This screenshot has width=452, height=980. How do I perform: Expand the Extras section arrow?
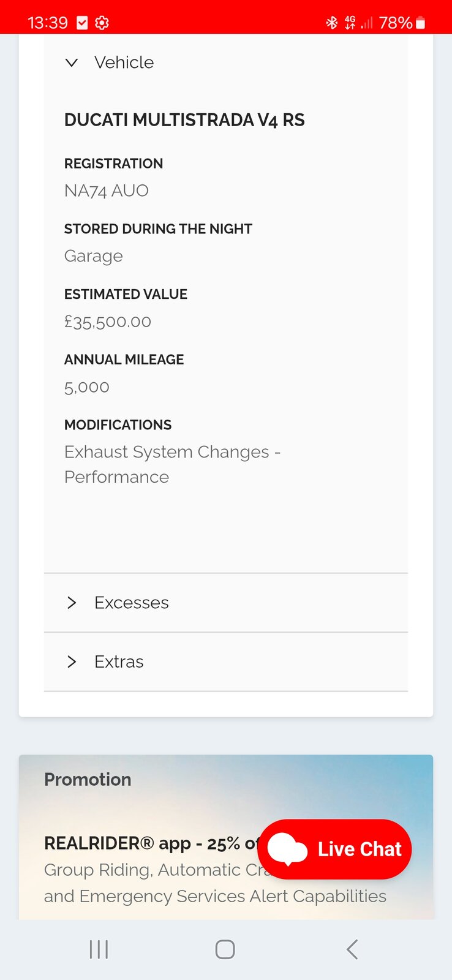point(72,661)
